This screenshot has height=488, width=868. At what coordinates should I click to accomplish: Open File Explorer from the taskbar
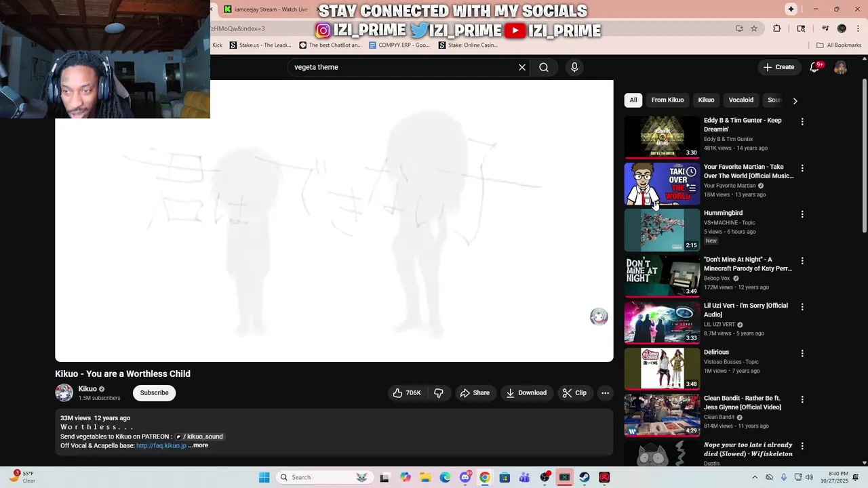click(425, 477)
